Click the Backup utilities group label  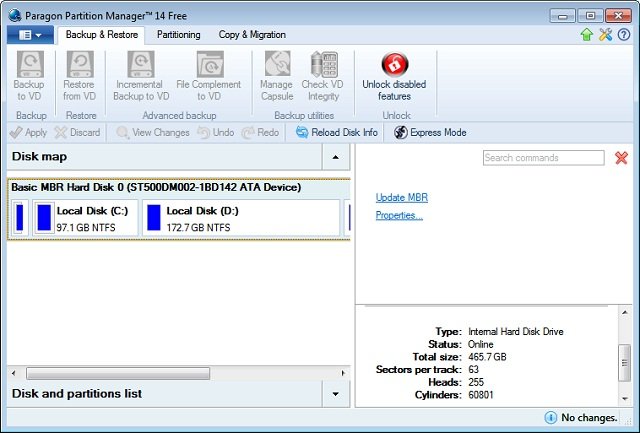pos(304,115)
